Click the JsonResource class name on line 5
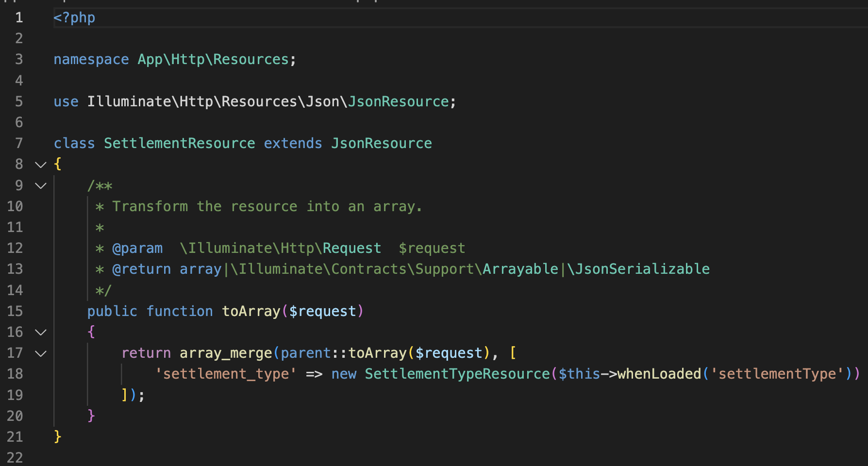This screenshot has width=868, height=466. click(398, 101)
